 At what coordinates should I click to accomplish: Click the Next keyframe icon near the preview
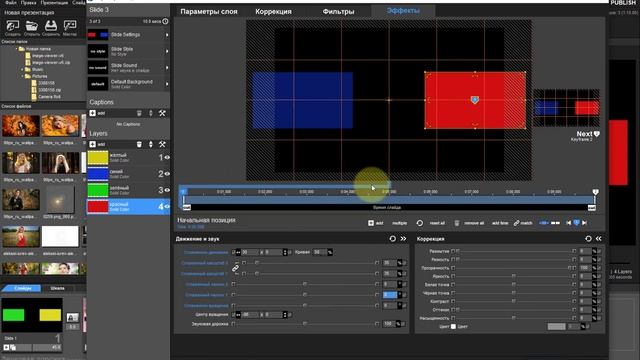(x=597, y=134)
